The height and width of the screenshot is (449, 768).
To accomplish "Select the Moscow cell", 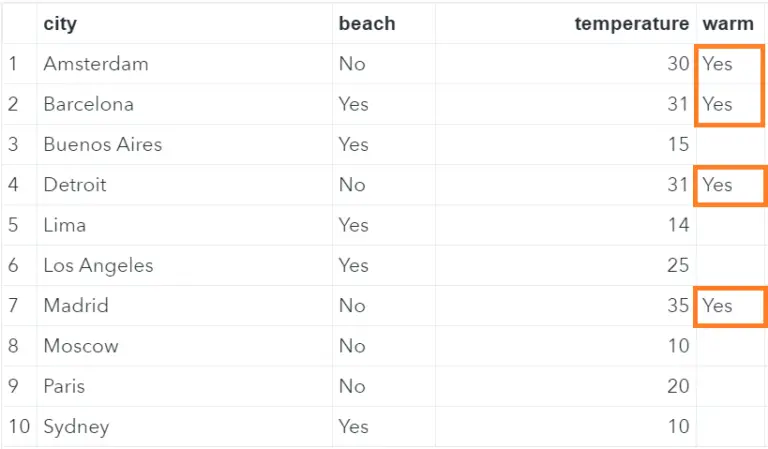I will (80, 346).
